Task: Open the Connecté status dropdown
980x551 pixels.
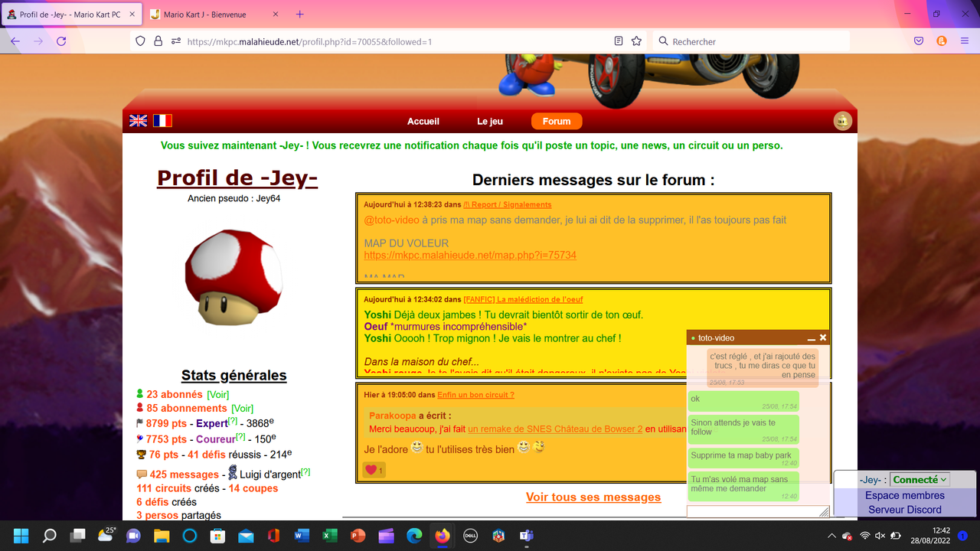Action: (920, 480)
